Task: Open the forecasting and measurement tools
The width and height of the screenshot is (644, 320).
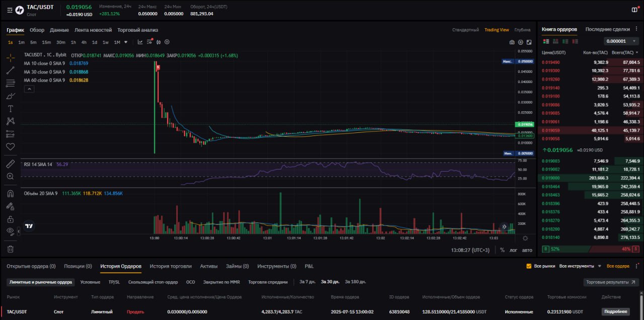Action: (x=10, y=134)
